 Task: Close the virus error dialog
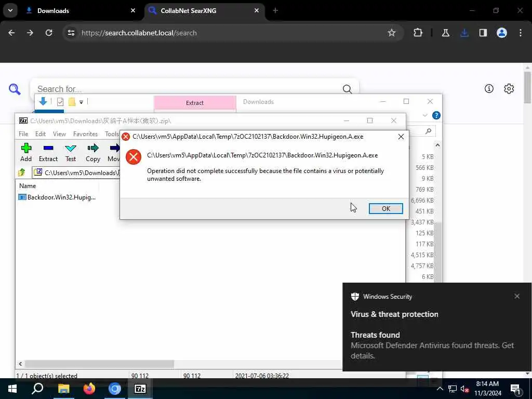401,137
